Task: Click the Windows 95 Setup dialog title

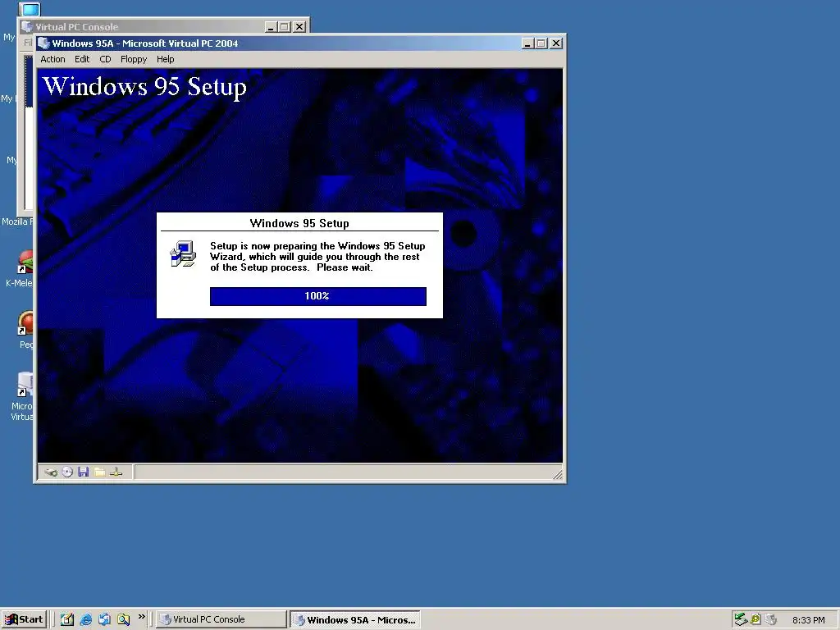Action: tap(299, 223)
